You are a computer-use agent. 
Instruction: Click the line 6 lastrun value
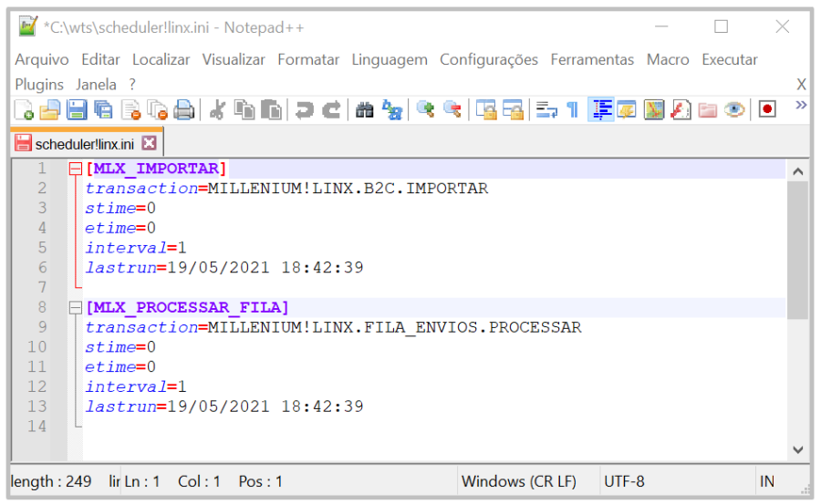pyautogui.click(x=265, y=268)
